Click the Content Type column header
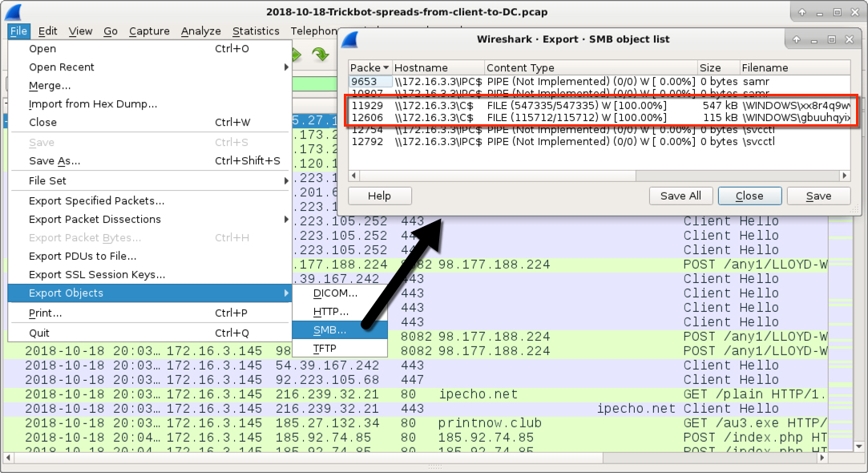 pyautogui.click(x=591, y=67)
